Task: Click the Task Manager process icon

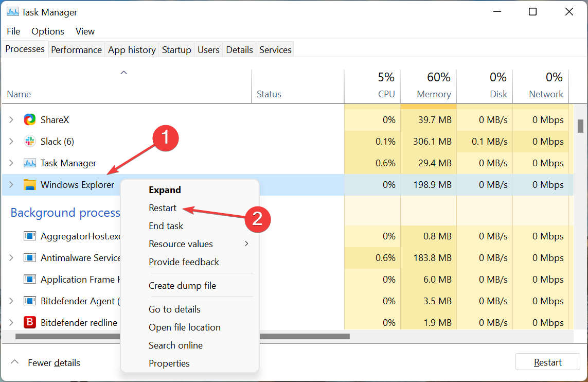Action: (30, 163)
